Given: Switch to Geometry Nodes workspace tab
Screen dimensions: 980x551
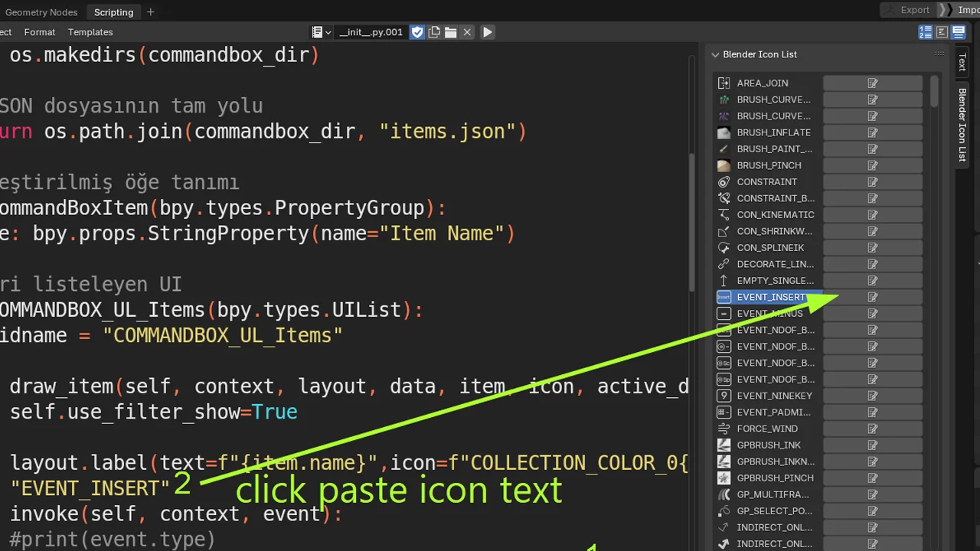Looking at the screenshot, I should click(x=41, y=12).
